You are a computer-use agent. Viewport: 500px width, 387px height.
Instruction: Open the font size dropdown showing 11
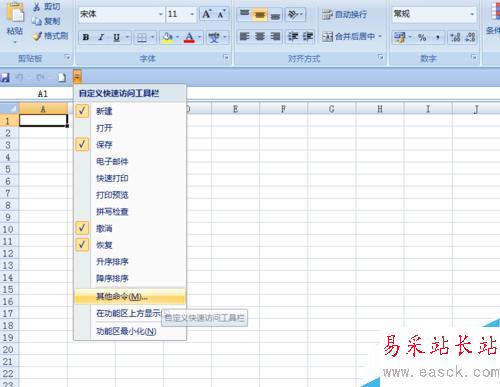click(x=192, y=14)
